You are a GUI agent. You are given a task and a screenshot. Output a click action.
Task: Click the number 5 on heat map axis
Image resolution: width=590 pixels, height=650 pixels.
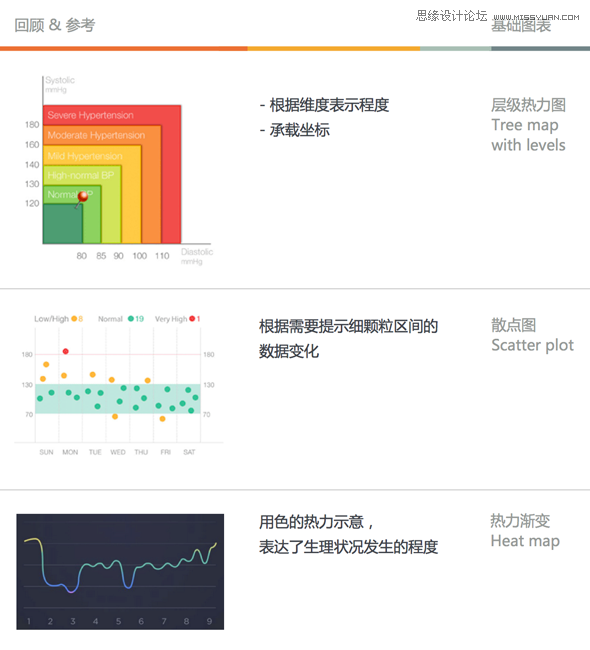[118, 621]
